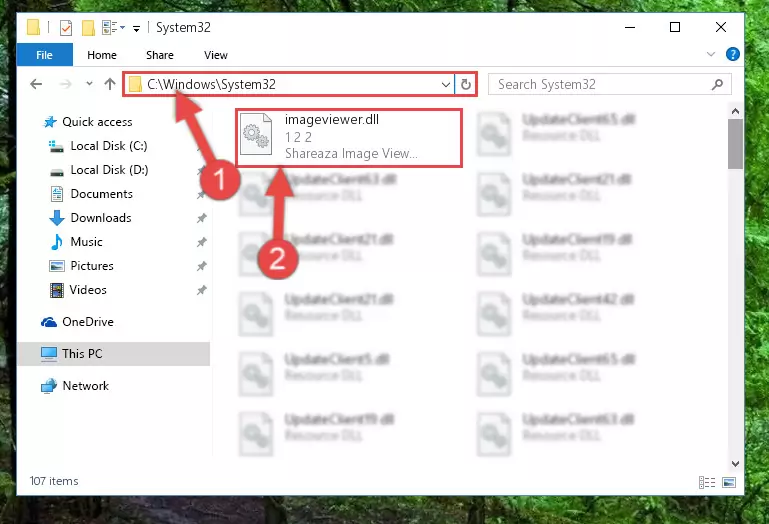769x524 pixels.
Task: Click the imageviewer.dll gear file icon
Action: (x=256, y=134)
